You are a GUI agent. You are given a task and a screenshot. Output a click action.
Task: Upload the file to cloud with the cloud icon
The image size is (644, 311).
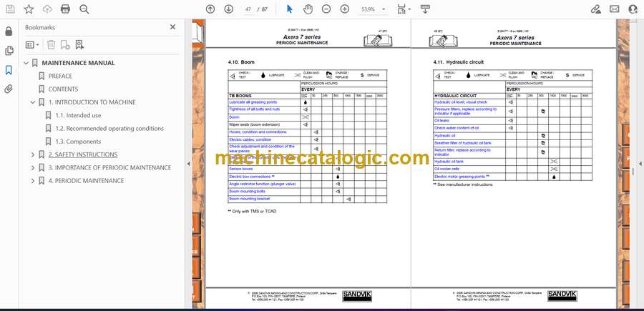pyautogui.click(x=47, y=9)
